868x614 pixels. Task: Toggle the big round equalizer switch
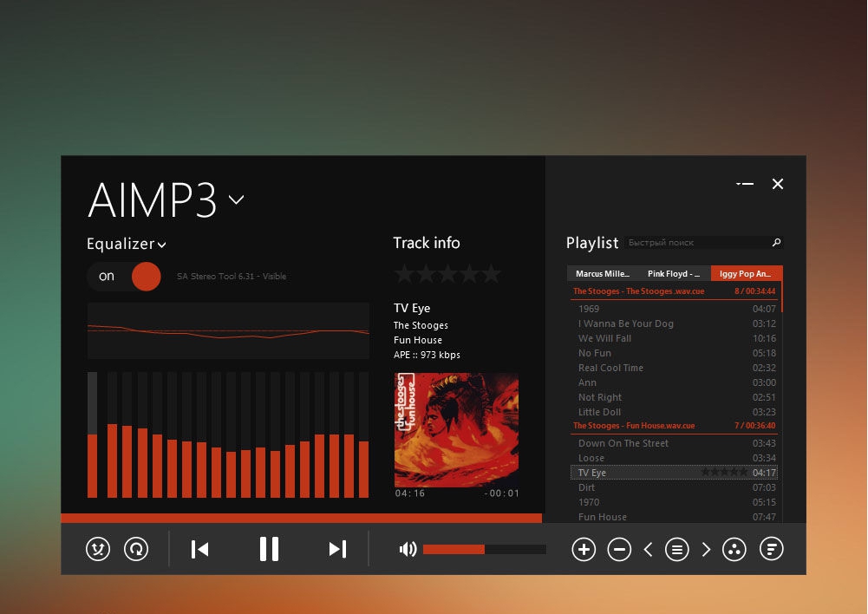tap(146, 276)
